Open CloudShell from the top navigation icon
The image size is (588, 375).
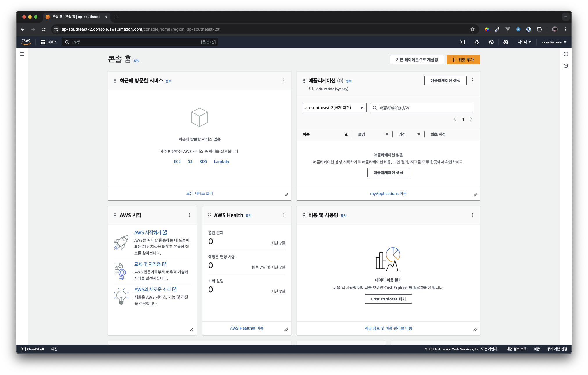[462, 42]
